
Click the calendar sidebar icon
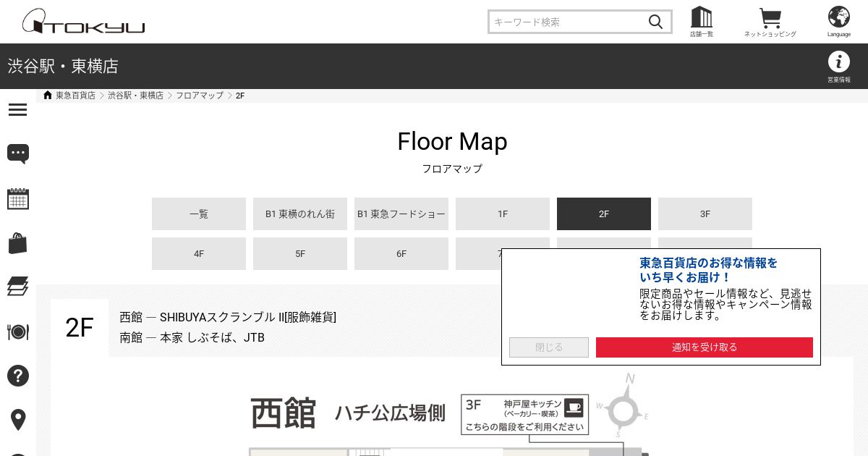pyautogui.click(x=18, y=199)
